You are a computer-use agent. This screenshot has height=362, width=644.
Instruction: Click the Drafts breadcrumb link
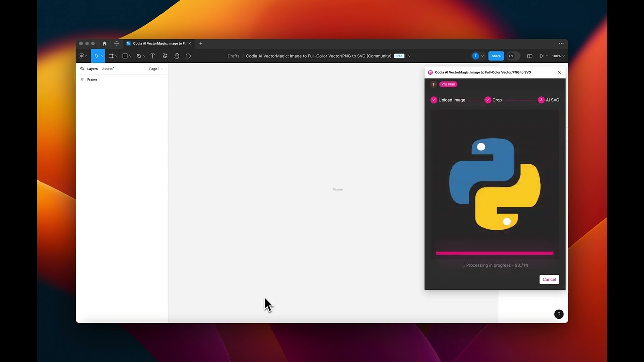click(x=233, y=56)
